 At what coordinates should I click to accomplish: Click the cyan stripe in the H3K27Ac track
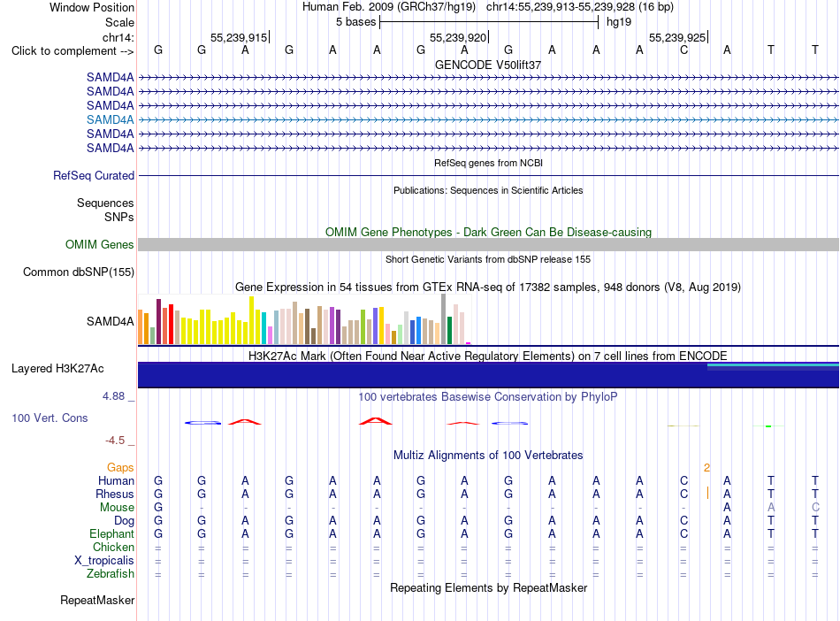(773, 364)
